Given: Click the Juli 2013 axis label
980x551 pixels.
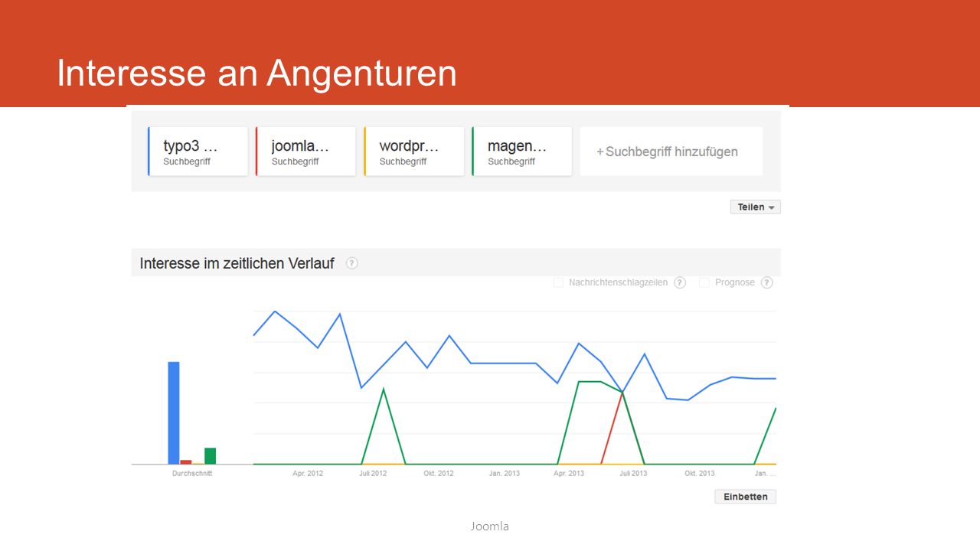Looking at the screenshot, I should point(634,474).
